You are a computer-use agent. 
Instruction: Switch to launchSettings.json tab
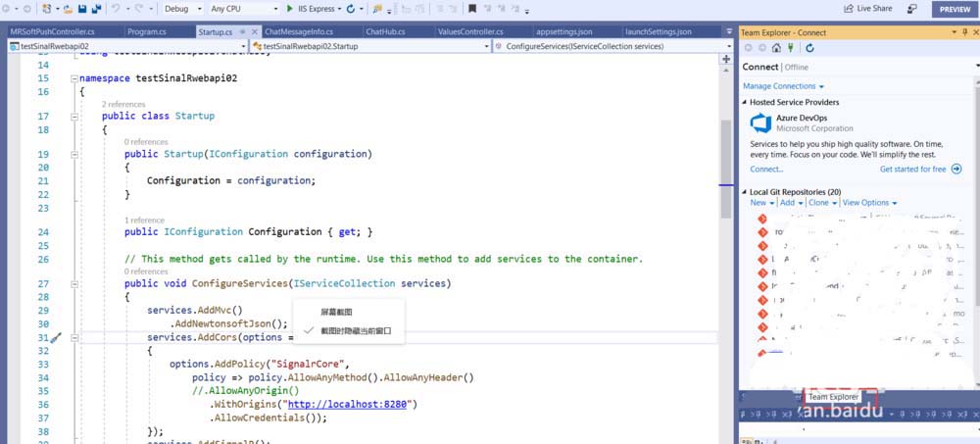[x=659, y=32]
